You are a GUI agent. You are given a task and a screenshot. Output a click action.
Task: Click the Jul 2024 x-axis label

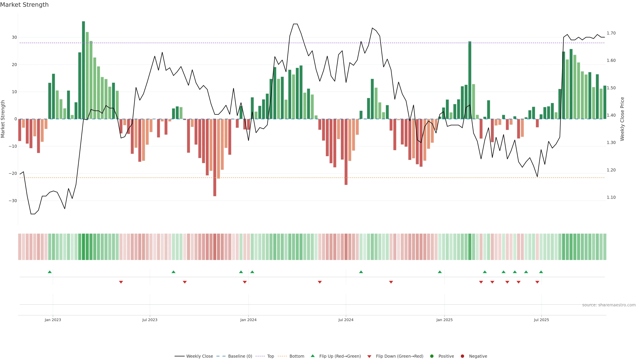pyautogui.click(x=346, y=320)
